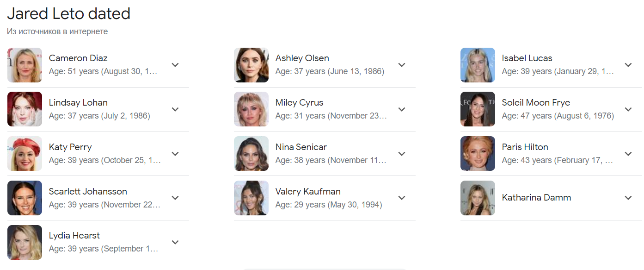Screen dimensions: 644x270
Task: Expand the Lindsay Lohan chevron arrow
Action: 175,109
